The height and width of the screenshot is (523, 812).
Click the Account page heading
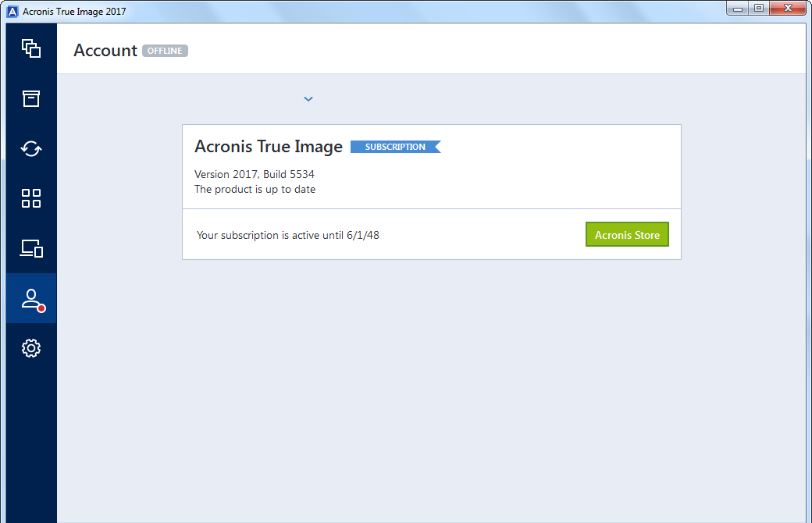105,50
